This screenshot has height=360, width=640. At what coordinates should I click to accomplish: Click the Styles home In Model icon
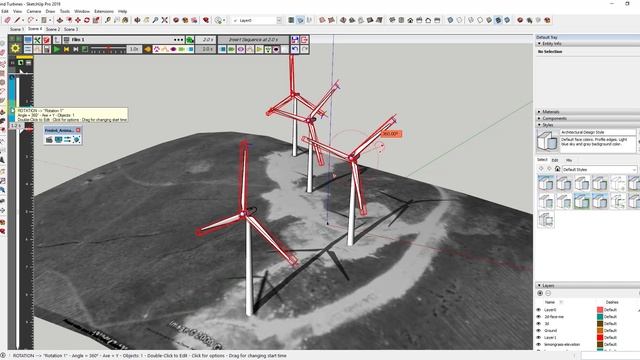point(557,169)
